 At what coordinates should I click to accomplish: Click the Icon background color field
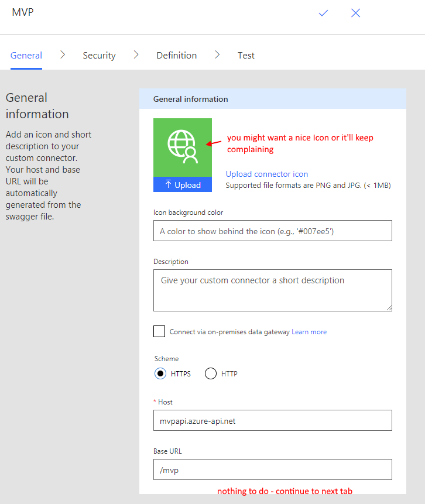[x=272, y=231]
